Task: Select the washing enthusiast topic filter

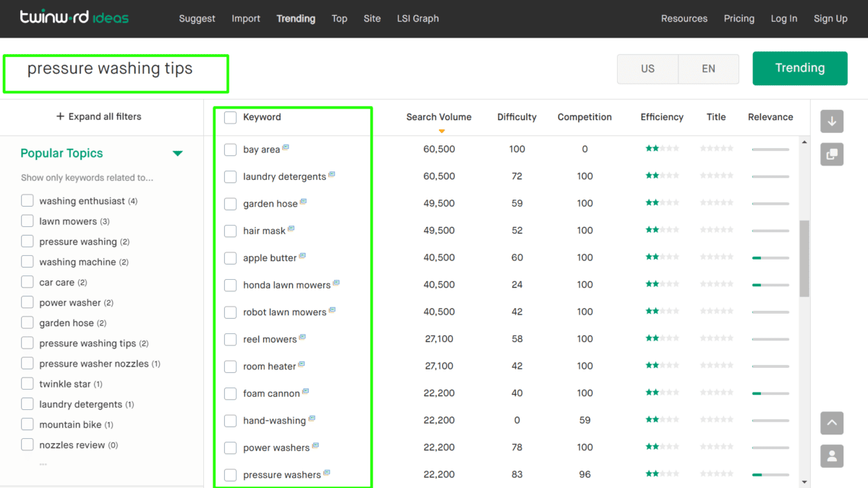Action: coord(27,200)
